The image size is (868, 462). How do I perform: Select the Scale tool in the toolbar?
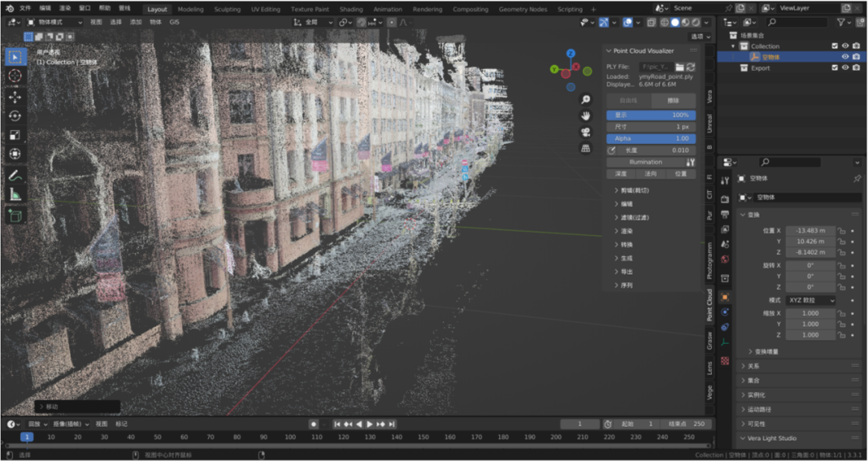click(x=15, y=135)
